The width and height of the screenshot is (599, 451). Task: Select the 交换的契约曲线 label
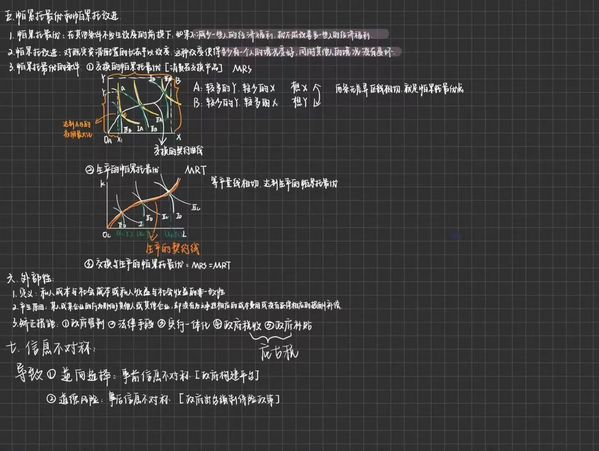(x=178, y=150)
